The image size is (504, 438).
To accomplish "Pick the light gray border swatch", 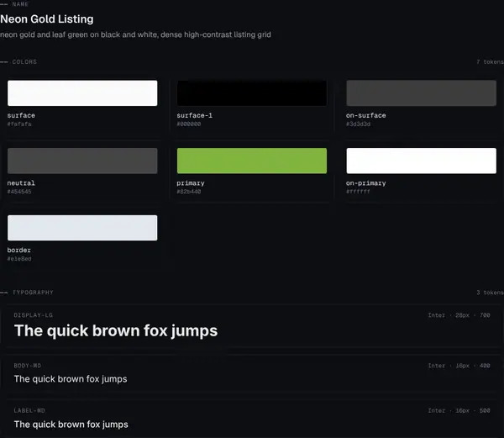I will 82,228.
